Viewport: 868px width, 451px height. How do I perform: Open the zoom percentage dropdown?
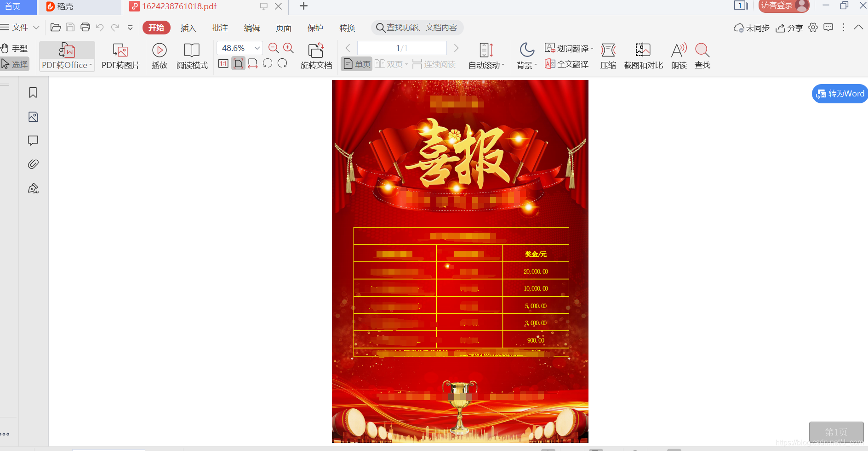pyautogui.click(x=257, y=48)
